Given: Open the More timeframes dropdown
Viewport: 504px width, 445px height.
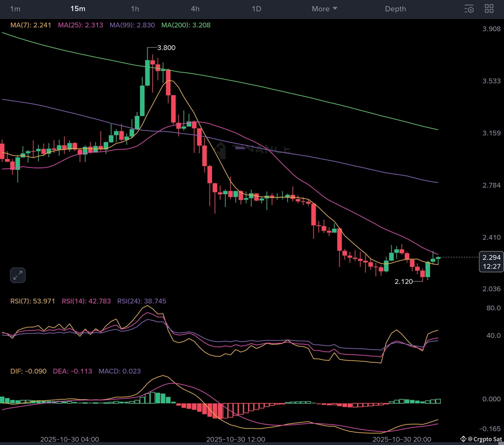Looking at the screenshot, I should [x=324, y=9].
